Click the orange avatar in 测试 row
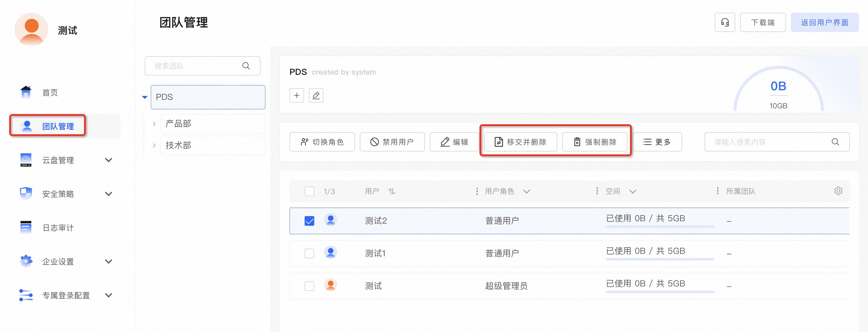Viewport: 868px width, 332px height. click(x=331, y=285)
